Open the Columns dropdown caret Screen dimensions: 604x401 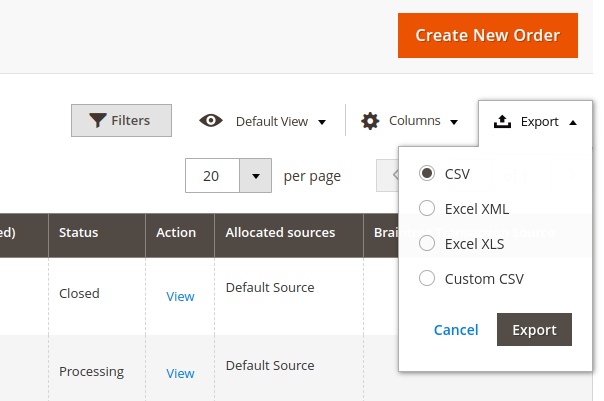(454, 122)
